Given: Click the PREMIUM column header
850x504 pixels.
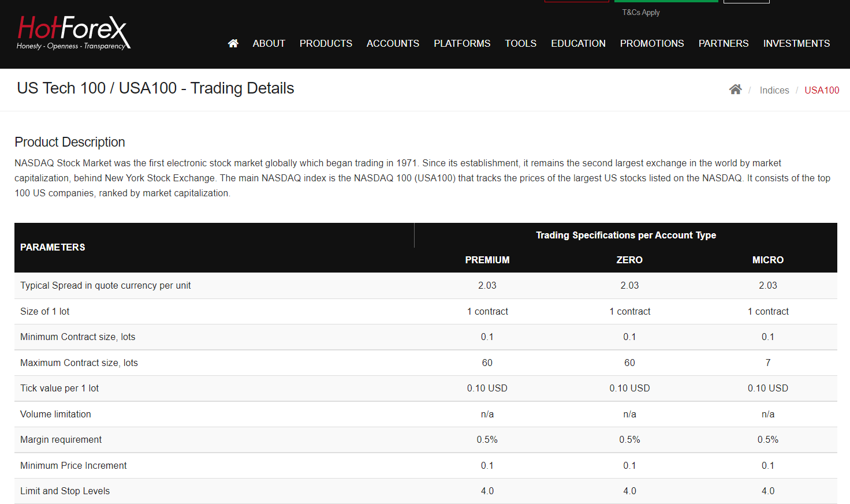Looking at the screenshot, I should (487, 260).
